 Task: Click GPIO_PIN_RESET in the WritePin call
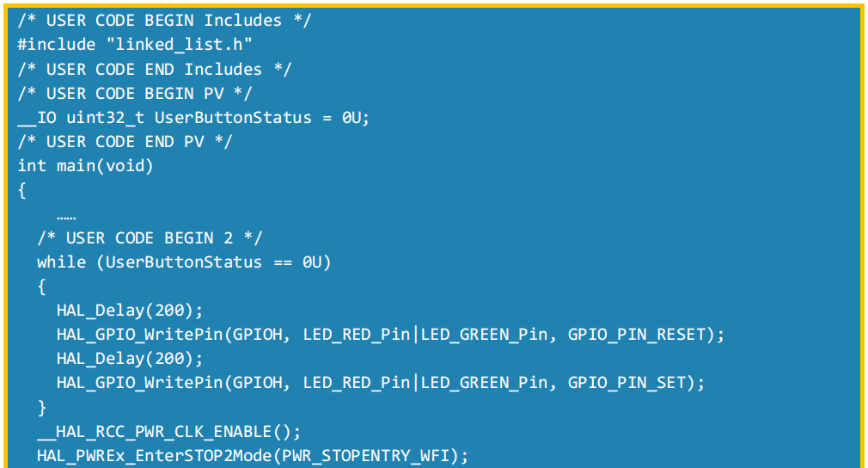pyautogui.click(x=637, y=335)
